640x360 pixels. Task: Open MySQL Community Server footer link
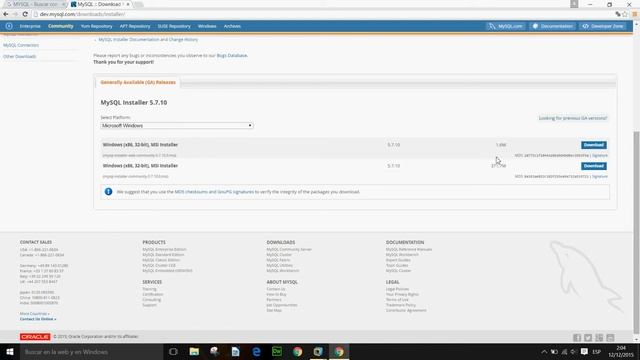click(x=289, y=249)
